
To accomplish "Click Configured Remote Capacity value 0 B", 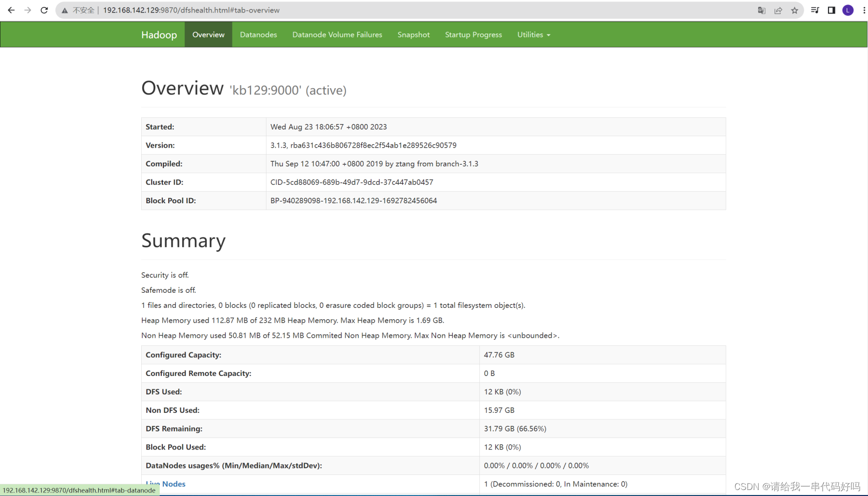I will pos(489,373).
